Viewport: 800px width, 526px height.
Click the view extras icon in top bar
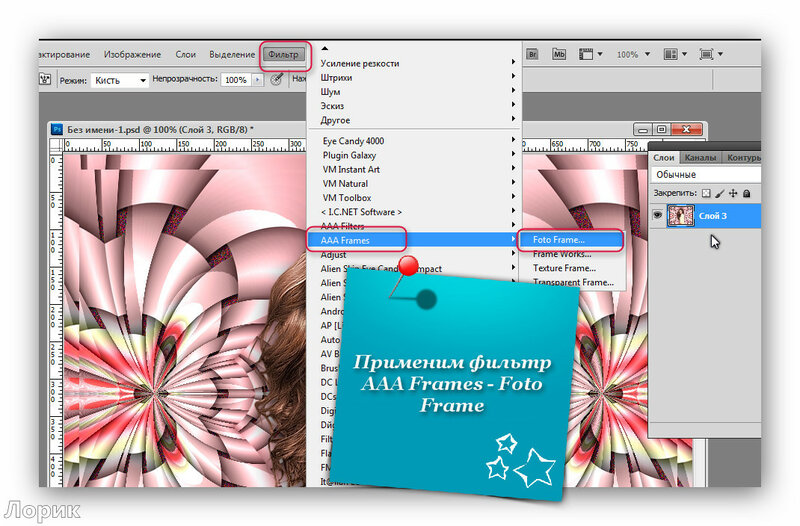pos(586,54)
